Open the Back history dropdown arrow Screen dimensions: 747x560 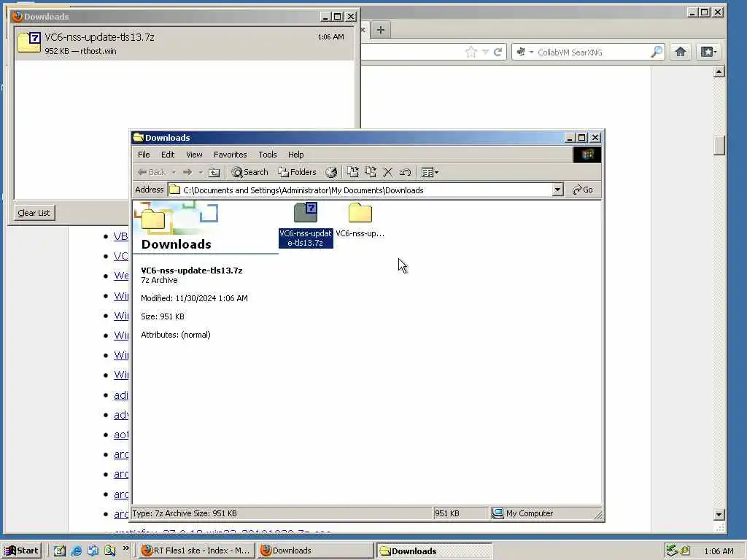pos(174,172)
